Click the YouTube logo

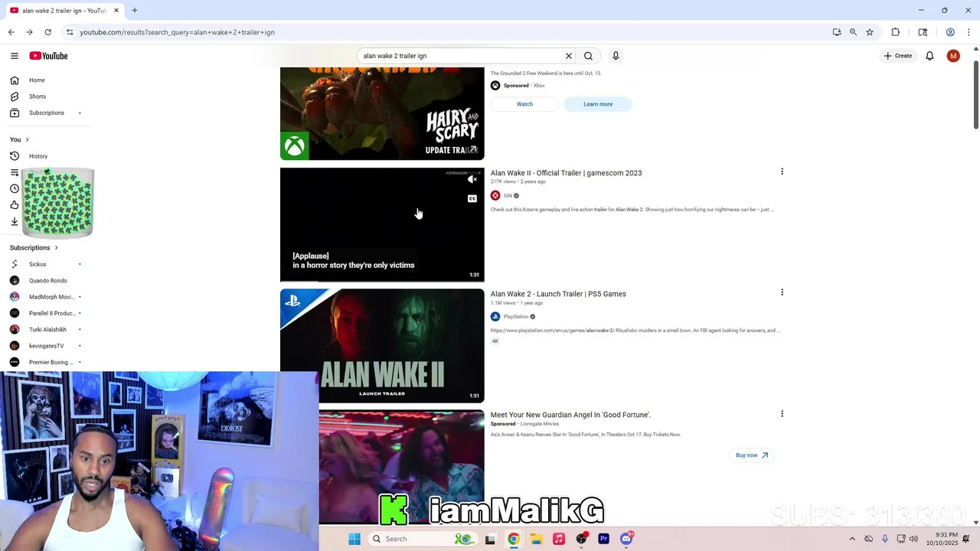(x=49, y=56)
